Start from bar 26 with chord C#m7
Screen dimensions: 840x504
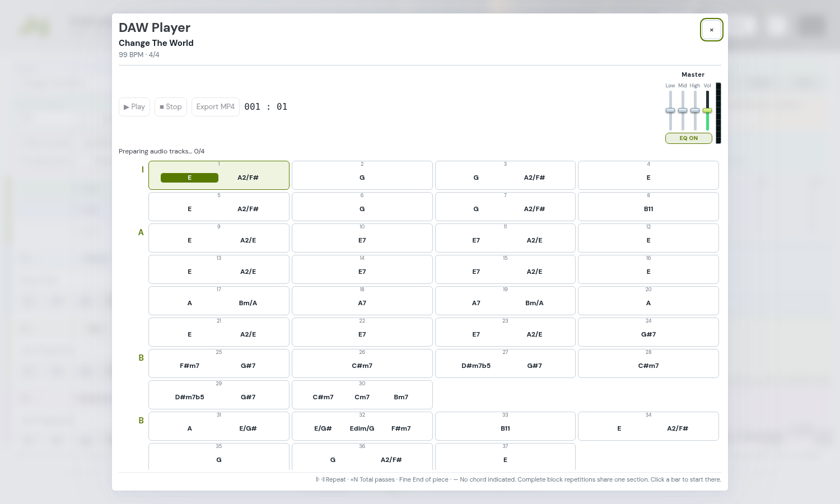pyautogui.click(x=362, y=363)
